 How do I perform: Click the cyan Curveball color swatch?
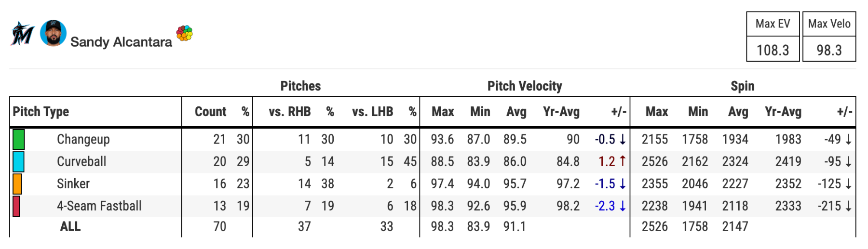tap(18, 162)
